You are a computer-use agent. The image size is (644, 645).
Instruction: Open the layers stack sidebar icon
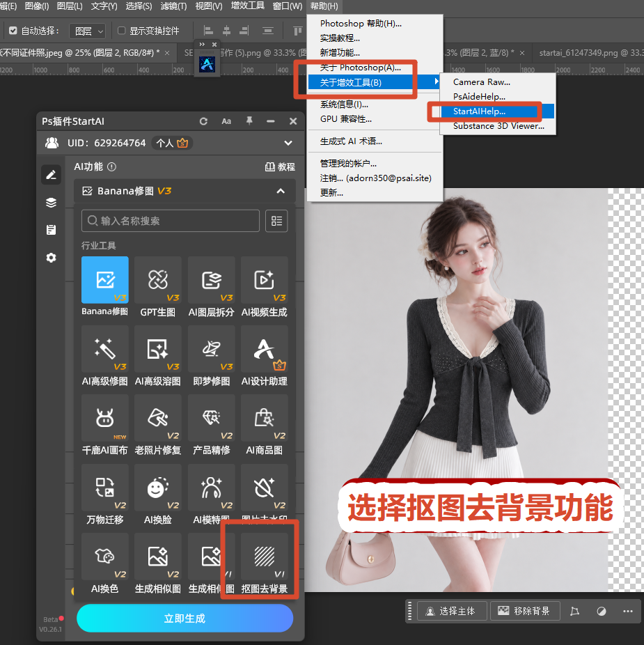(51, 203)
